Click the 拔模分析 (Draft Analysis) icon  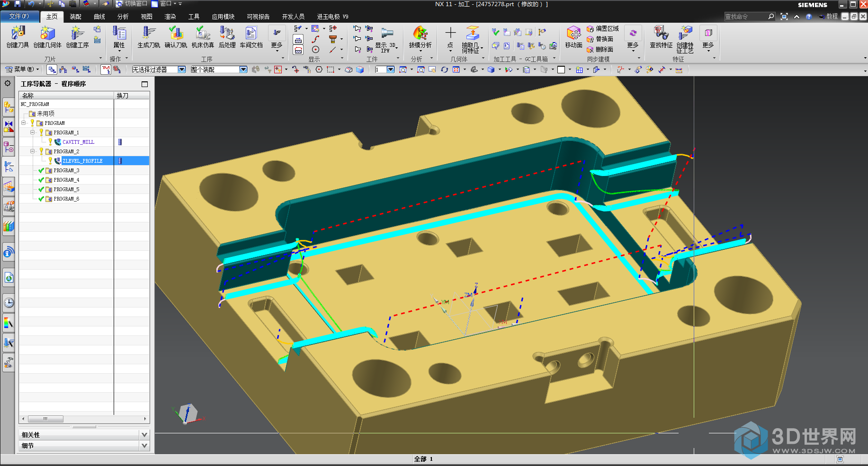pyautogui.click(x=420, y=37)
